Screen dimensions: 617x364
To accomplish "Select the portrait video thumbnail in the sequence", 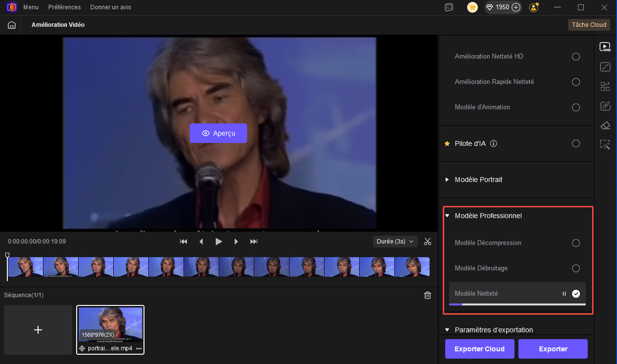I will tap(110, 325).
